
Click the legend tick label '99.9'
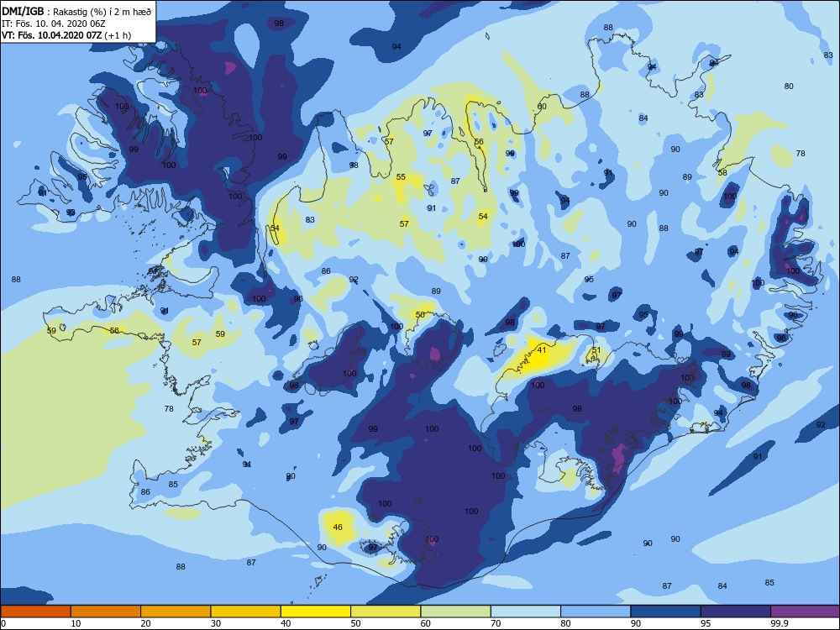[778, 623]
